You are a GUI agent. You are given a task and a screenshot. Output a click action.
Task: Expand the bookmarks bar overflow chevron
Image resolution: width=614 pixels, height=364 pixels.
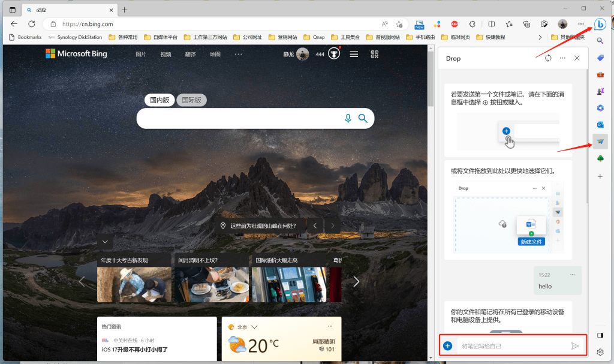pos(540,37)
